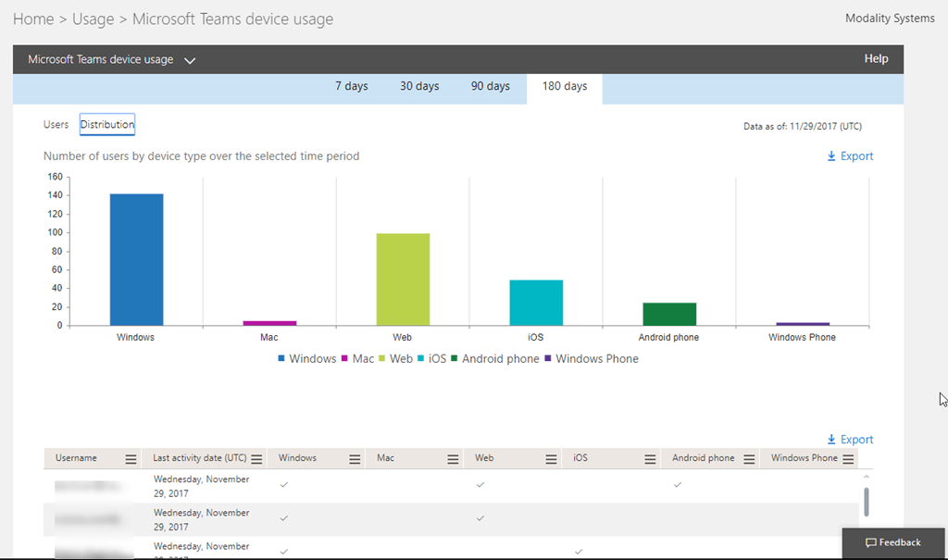Screen dimensions: 948x560
Task: Open the Mac column menu icon
Action: [453, 459]
